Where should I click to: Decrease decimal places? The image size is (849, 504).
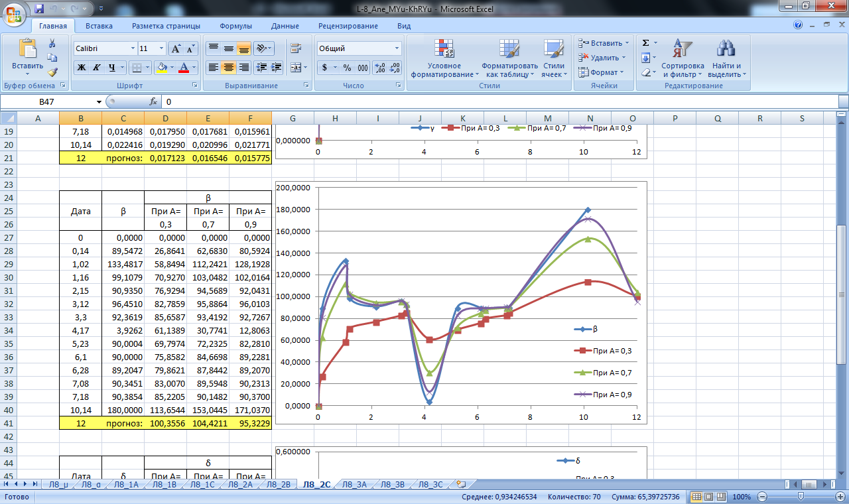395,67
